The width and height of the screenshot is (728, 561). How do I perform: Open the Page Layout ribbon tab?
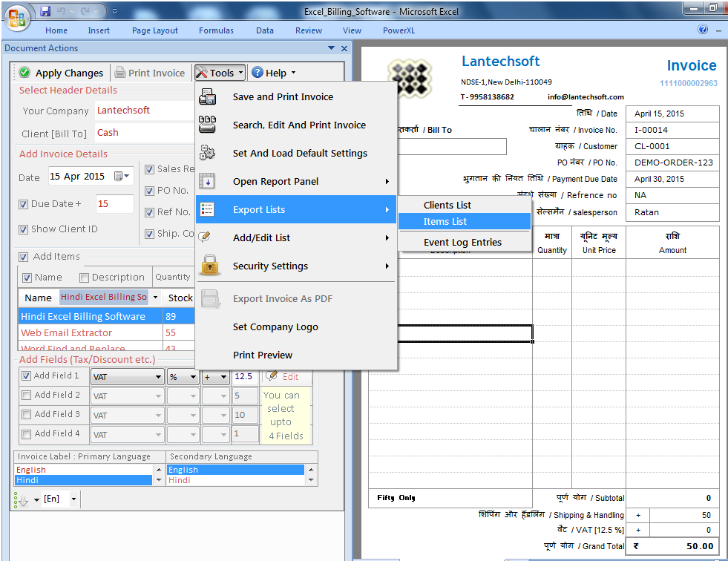tap(154, 30)
